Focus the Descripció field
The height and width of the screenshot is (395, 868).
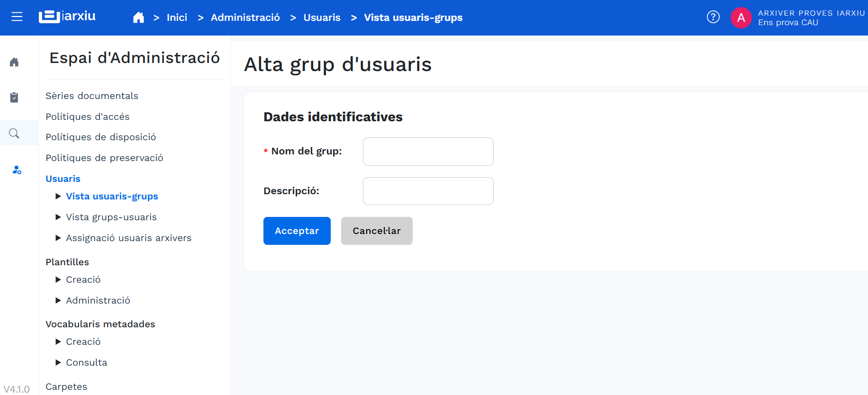[428, 191]
